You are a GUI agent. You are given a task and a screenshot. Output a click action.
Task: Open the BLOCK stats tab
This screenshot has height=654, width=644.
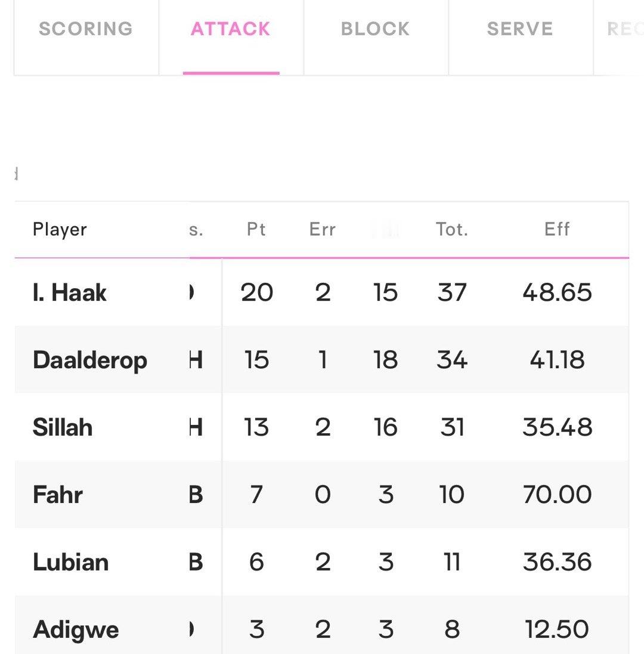point(376,29)
